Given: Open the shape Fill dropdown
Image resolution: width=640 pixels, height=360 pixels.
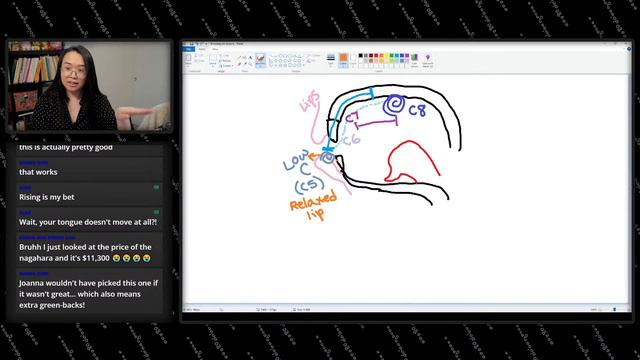Looking at the screenshot, I should coord(311,60).
